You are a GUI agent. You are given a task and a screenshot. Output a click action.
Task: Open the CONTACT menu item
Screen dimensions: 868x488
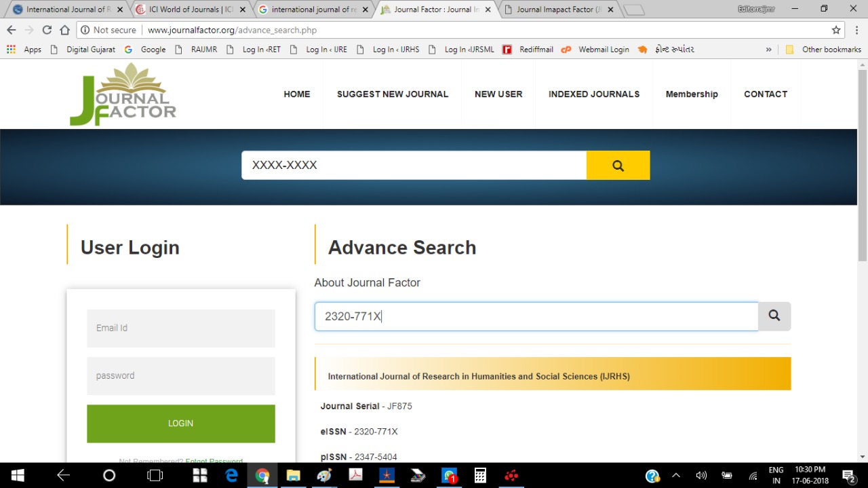coord(766,94)
